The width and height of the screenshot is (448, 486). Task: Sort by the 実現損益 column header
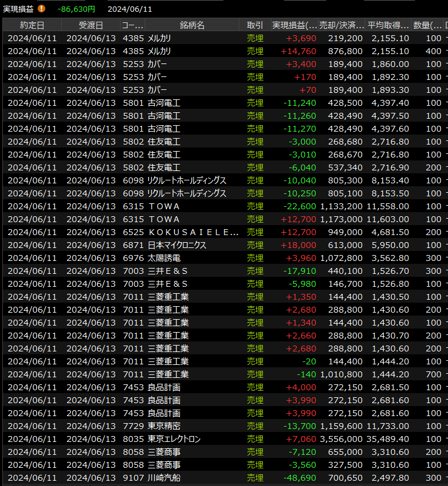295,25
